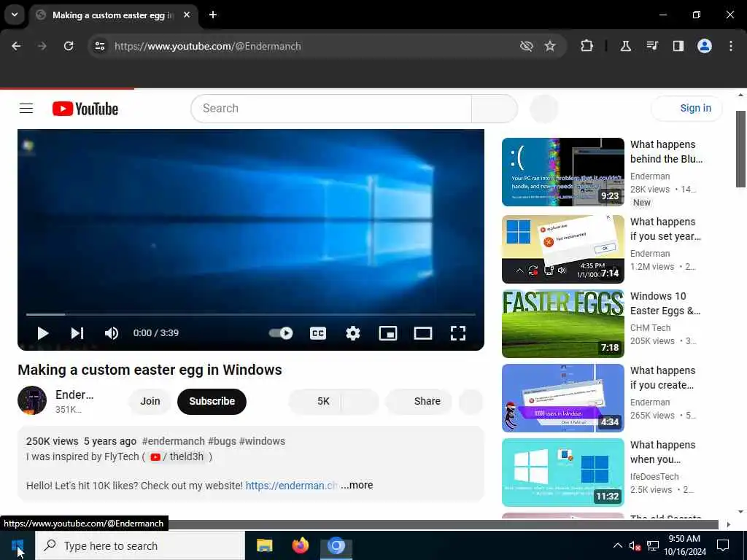Click the taskbar 'Type here to search' box

[141, 545]
